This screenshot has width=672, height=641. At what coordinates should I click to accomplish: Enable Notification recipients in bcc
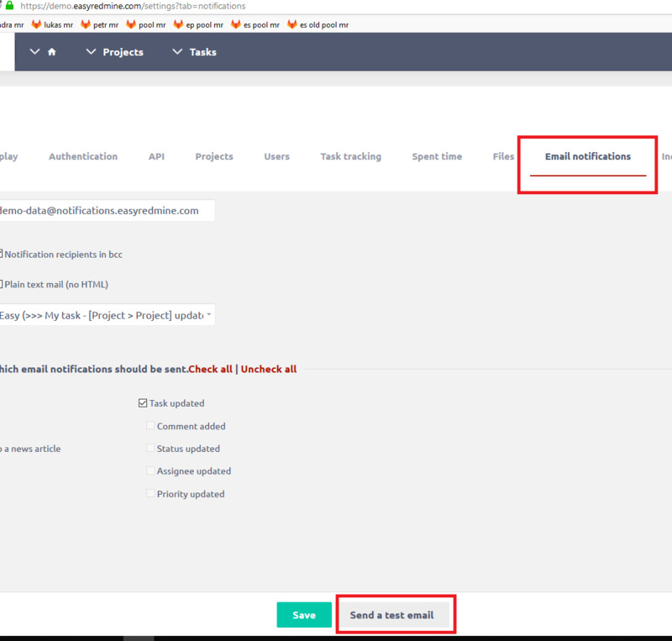tap(3, 254)
